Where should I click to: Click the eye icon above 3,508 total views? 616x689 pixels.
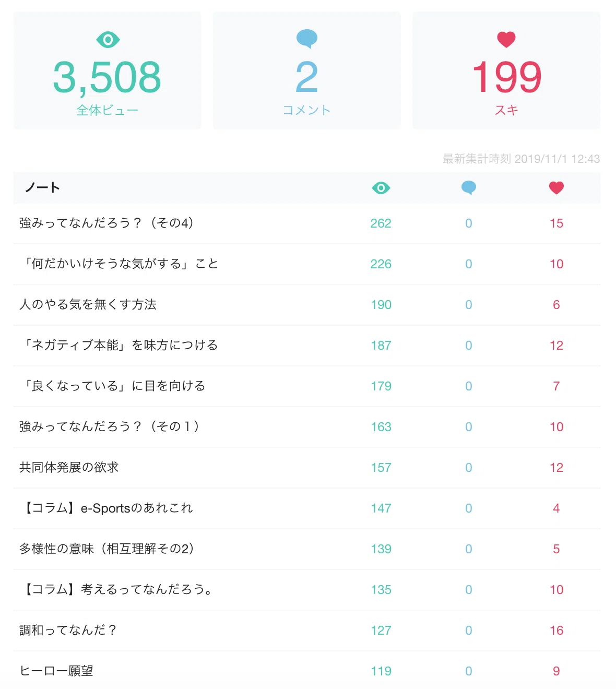click(x=108, y=40)
